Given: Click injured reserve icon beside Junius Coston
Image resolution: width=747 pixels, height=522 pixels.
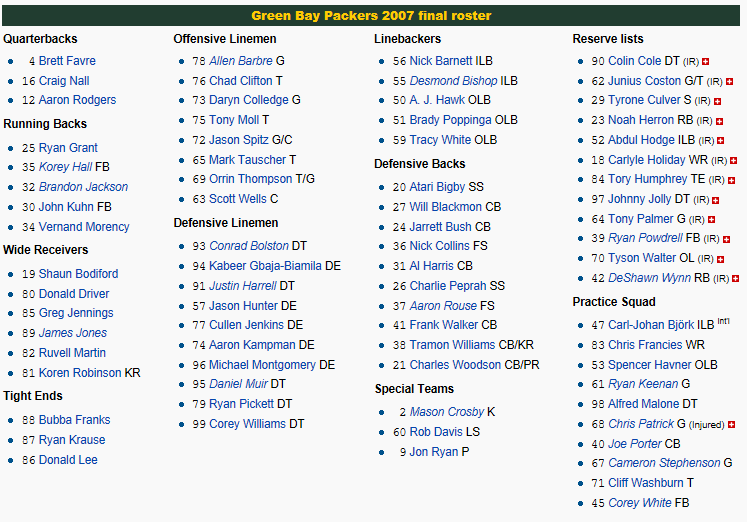Looking at the screenshot, I should pyautogui.click(x=729, y=81).
